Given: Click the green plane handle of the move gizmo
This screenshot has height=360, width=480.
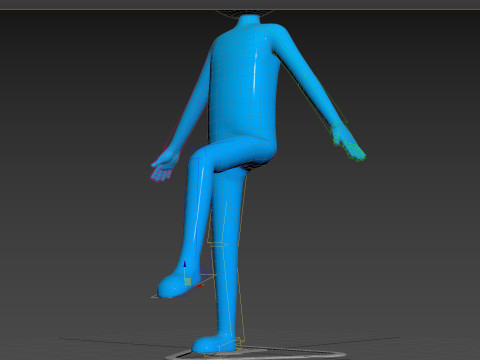Looking at the screenshot, I should click(x=188, y=282).
